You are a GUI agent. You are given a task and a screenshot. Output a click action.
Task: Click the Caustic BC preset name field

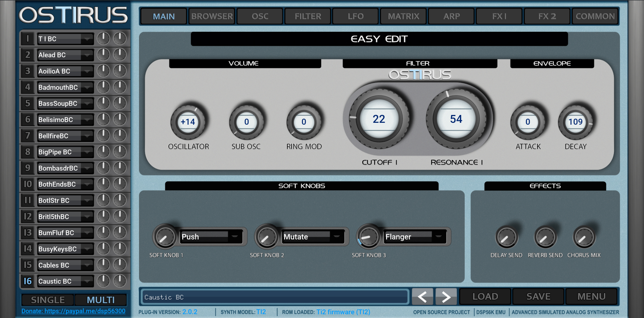coord(275,297)
